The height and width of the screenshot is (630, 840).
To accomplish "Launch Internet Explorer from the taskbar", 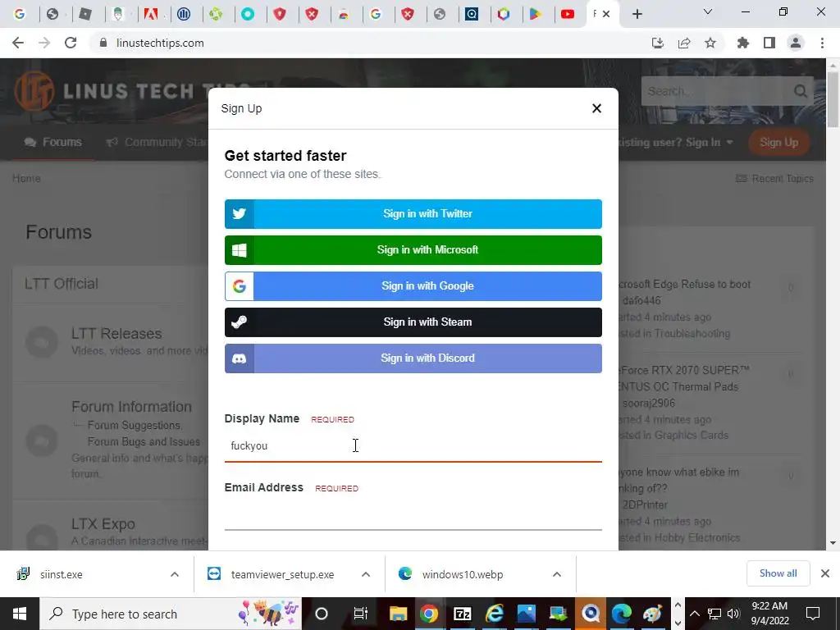I will (x=494, y=614).
